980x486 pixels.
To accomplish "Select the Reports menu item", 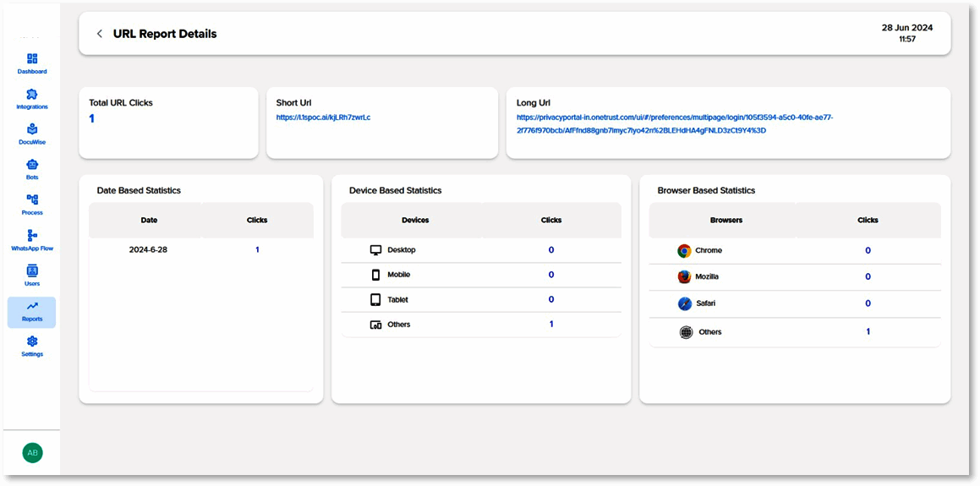I will pyautogui.click(x=32, y=311).
